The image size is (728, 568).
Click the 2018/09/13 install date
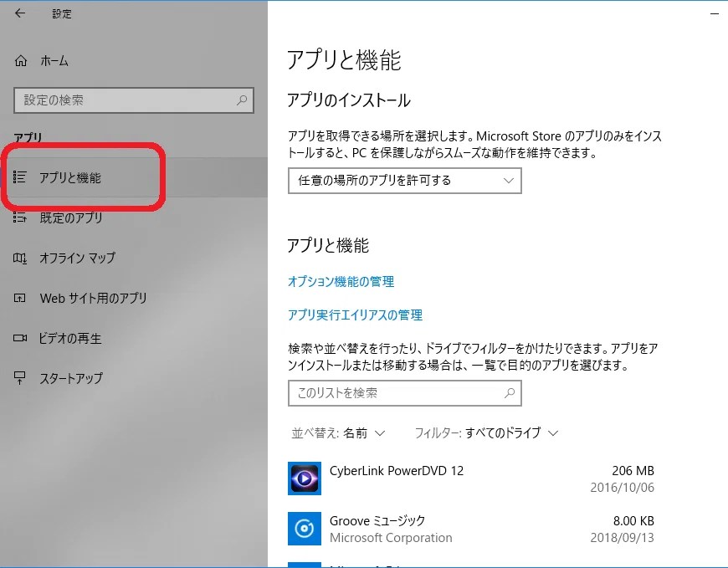(x=622, y=537)
